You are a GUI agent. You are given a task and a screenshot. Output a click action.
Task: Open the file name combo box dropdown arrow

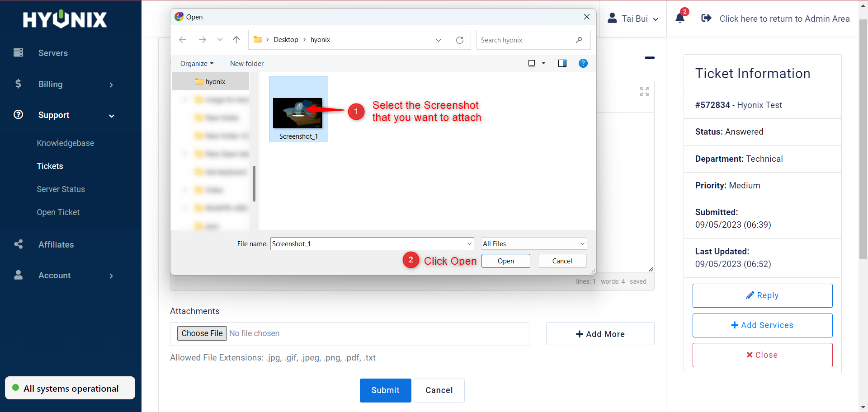point(468,243)
